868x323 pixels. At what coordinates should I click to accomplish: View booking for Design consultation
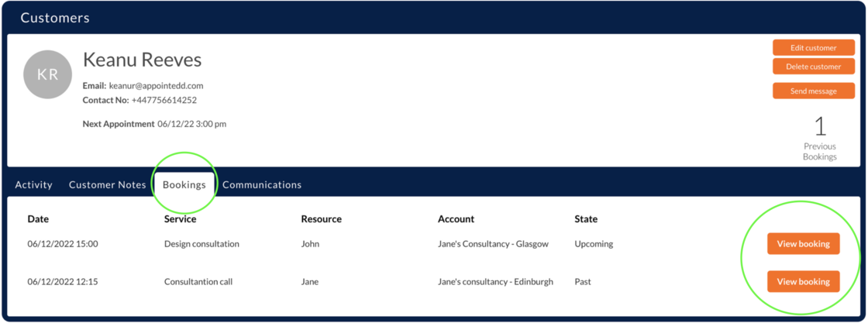pyautogui.click(x=803, y=244)
